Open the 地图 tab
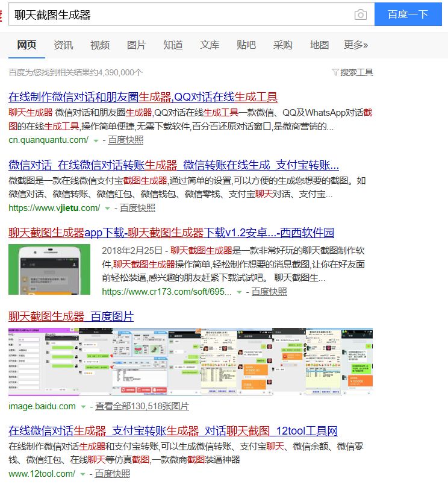This screenshot has width=448, height=487. [320, 45]
